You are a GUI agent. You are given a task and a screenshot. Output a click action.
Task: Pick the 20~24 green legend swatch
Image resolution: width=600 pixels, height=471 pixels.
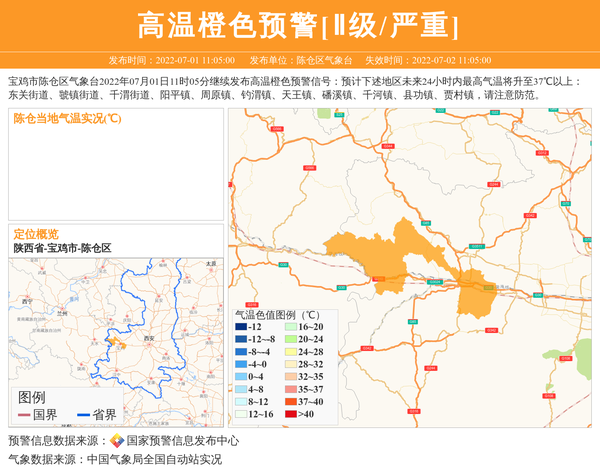290,339
